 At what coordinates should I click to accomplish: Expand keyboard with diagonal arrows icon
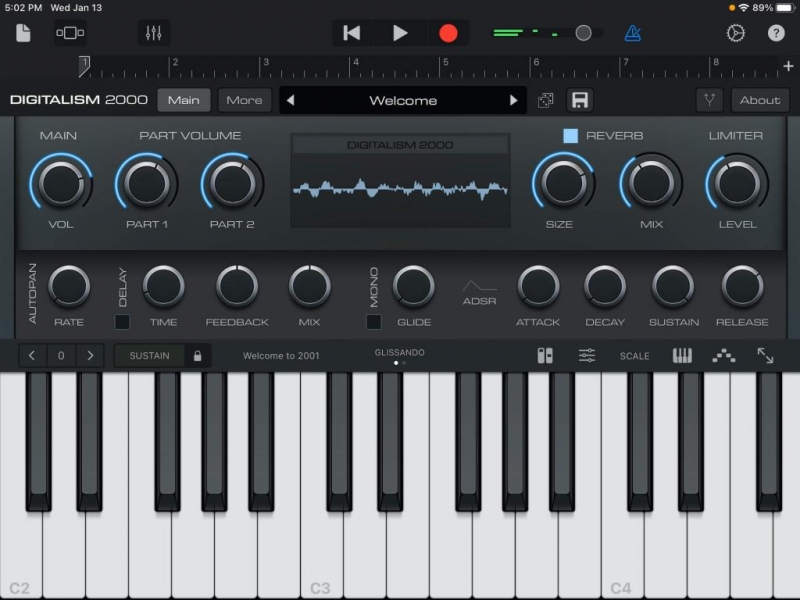(x=765, y=356)
